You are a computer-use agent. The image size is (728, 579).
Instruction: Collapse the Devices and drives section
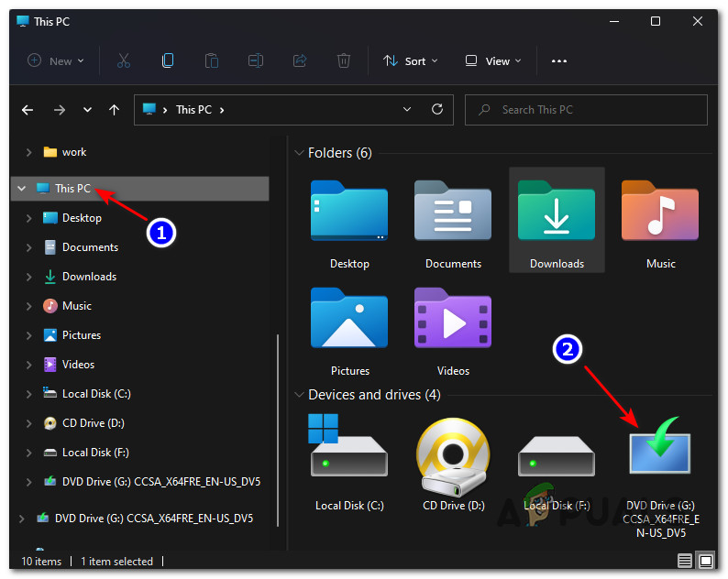[298, 395]
